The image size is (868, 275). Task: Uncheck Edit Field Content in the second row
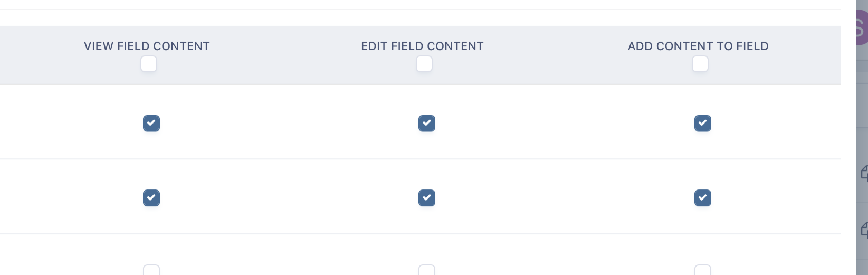coord(427,198)
